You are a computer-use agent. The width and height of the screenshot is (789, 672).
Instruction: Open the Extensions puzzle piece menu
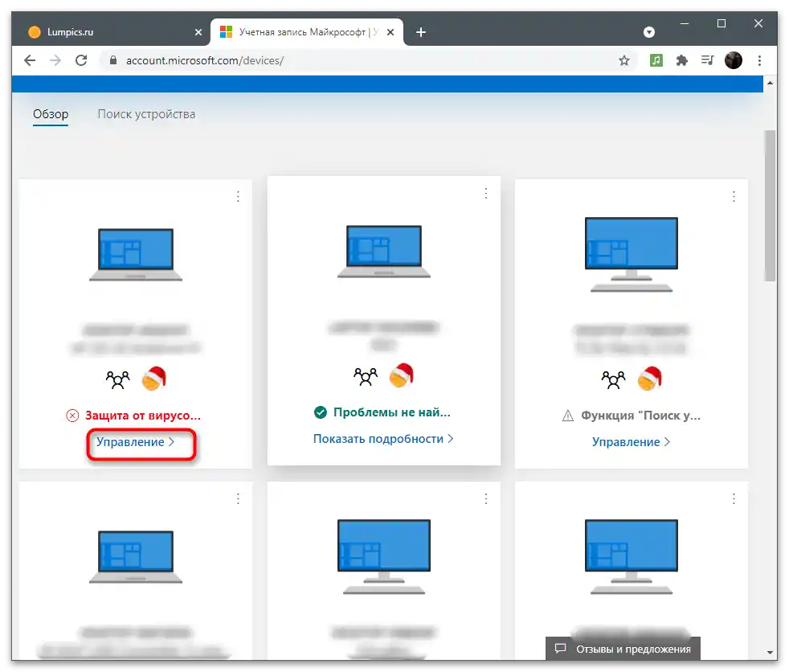[x=682, y=61]
